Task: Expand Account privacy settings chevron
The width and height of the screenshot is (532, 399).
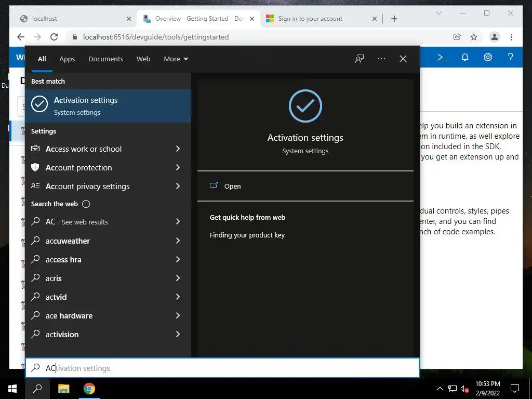Action: click(x=178, y=186)
